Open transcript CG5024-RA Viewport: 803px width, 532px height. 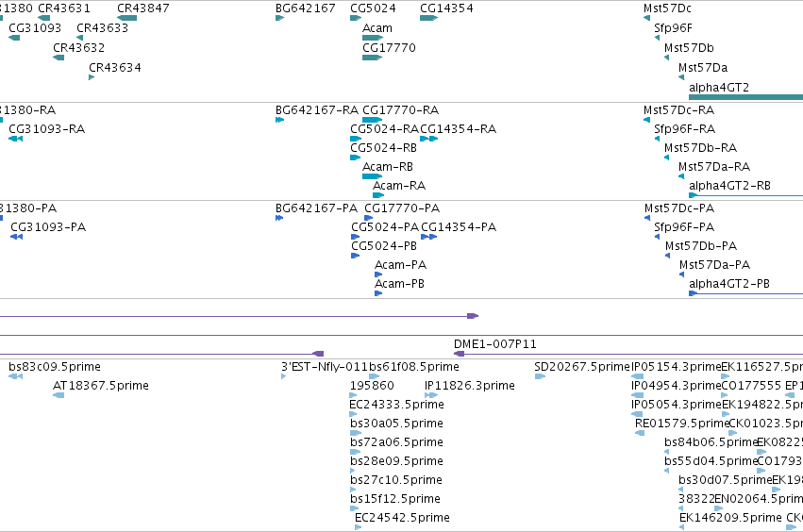click(x=384, y=129)
